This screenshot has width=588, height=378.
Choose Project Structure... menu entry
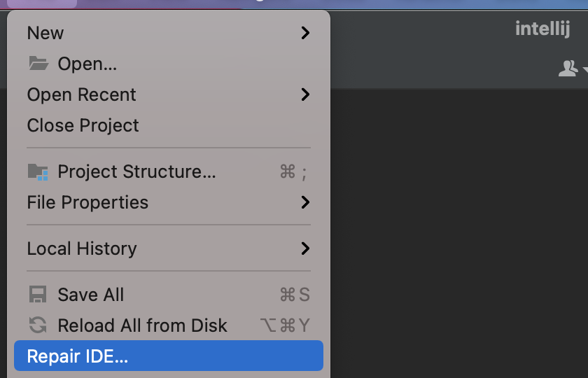[x=169, y=171]
